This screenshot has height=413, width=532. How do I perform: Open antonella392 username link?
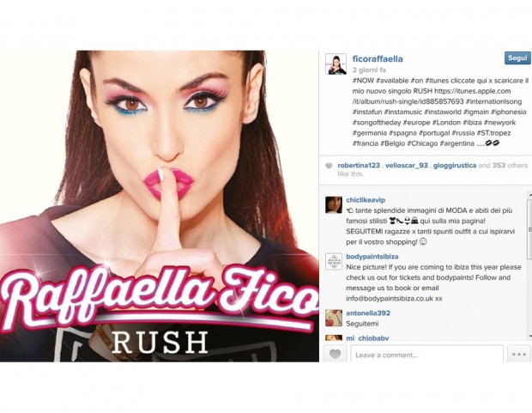[368, 313]
